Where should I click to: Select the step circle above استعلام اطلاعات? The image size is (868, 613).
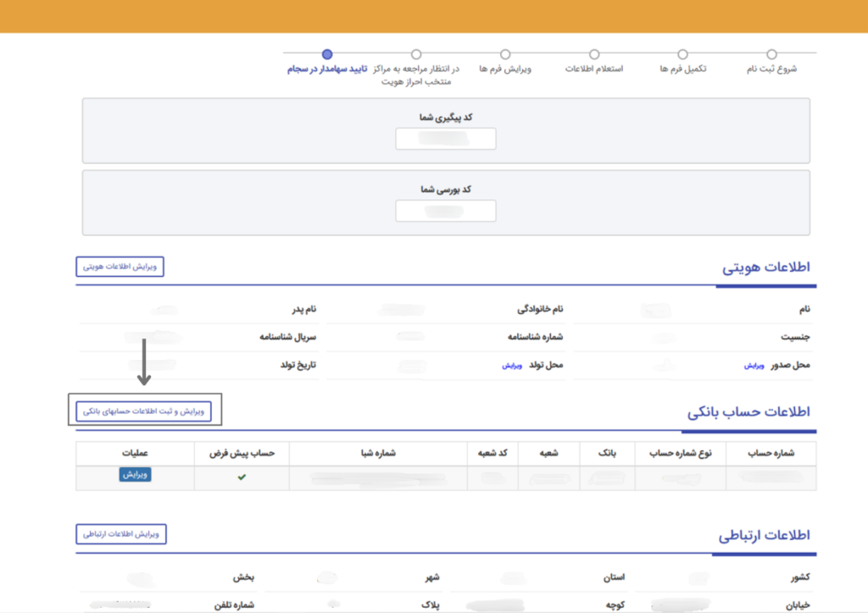(594, 54)
